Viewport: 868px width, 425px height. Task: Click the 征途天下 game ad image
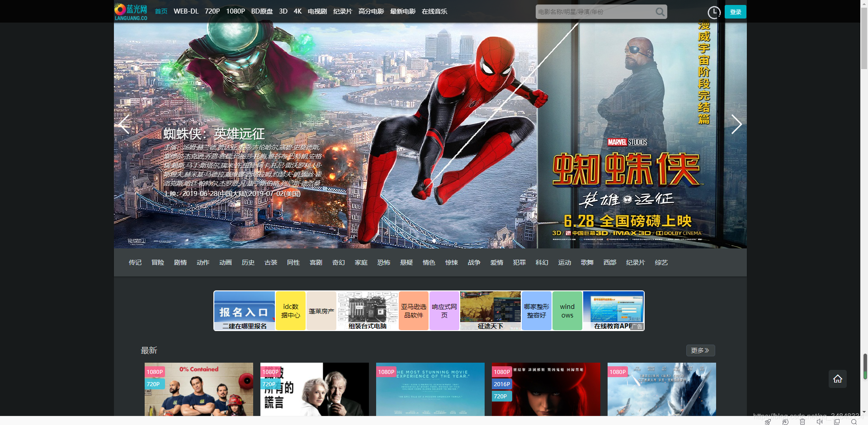tap(491, 311)
